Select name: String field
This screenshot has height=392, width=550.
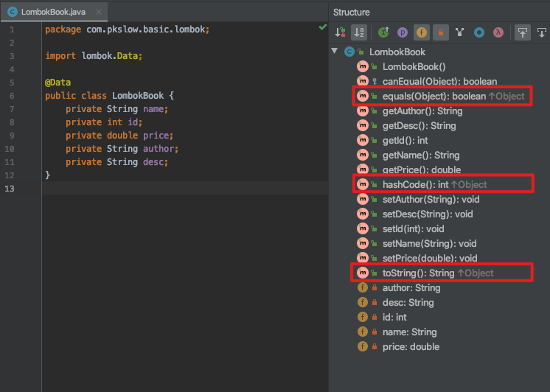tap(409, 332)
